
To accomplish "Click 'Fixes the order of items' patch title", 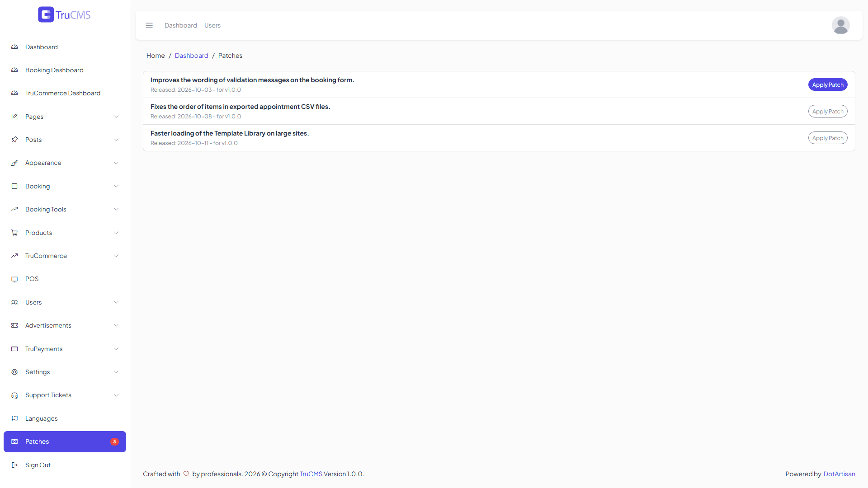I will (x=241, y=107).
